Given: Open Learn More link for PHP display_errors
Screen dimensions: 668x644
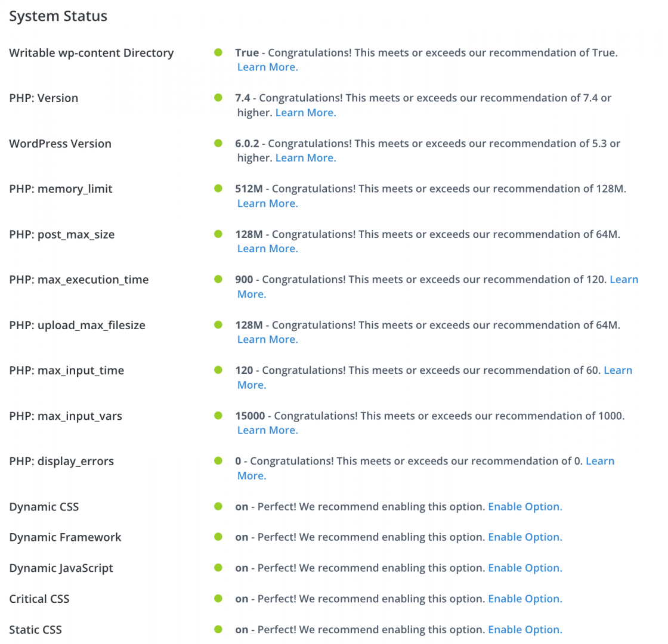Looking at the screenshot, I should click(x=600, y=462).
